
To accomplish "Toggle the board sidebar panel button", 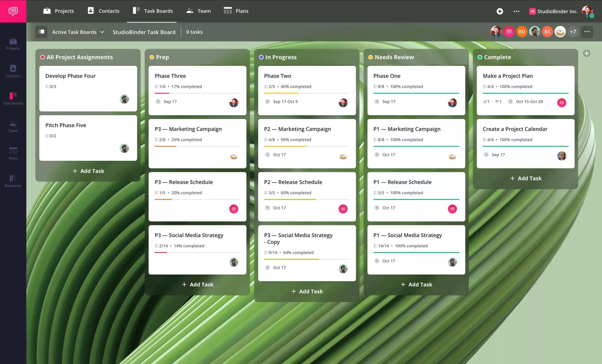I will (41, 32).
